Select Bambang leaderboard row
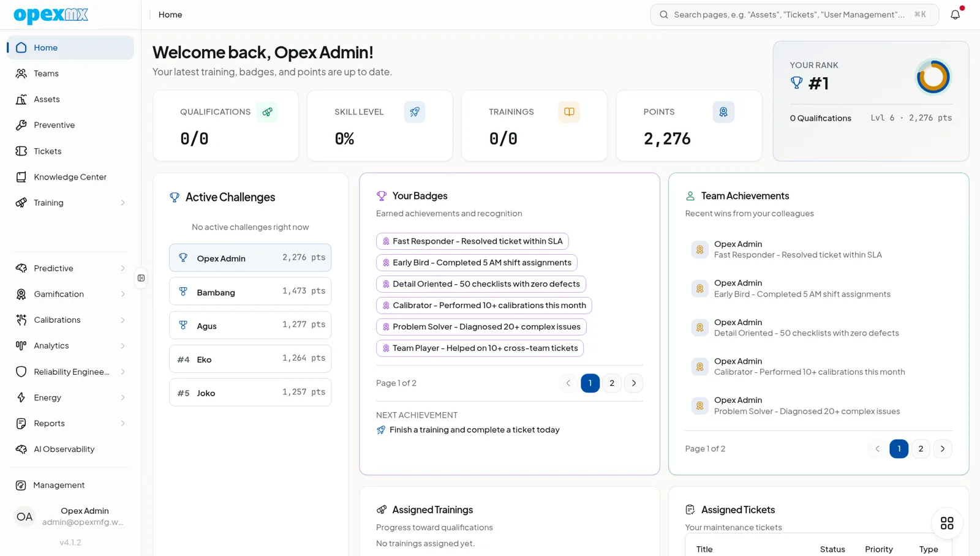This screenshot has height=556, width=980. point(250,291)
